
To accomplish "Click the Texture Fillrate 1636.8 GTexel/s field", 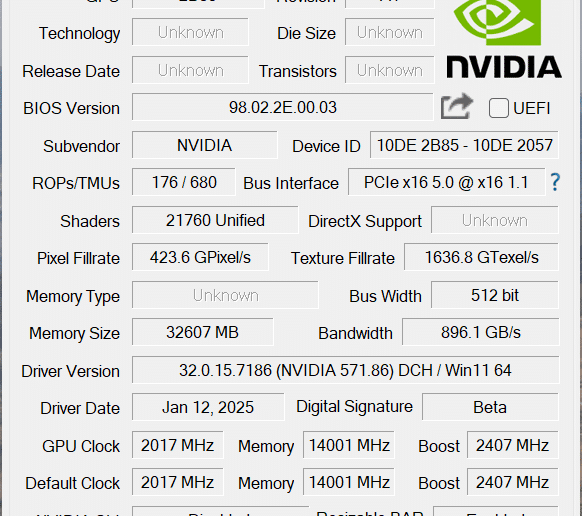I will click(x=481, y=257).
